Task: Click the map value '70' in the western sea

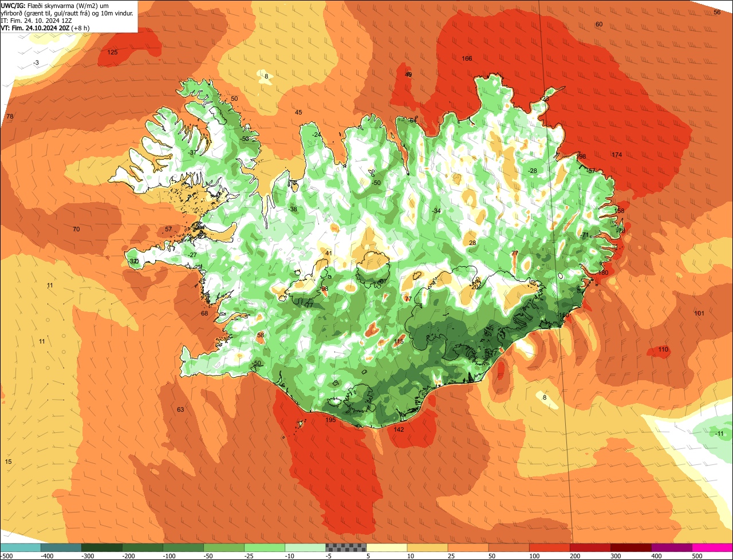Action: click(x=76, y=229)
